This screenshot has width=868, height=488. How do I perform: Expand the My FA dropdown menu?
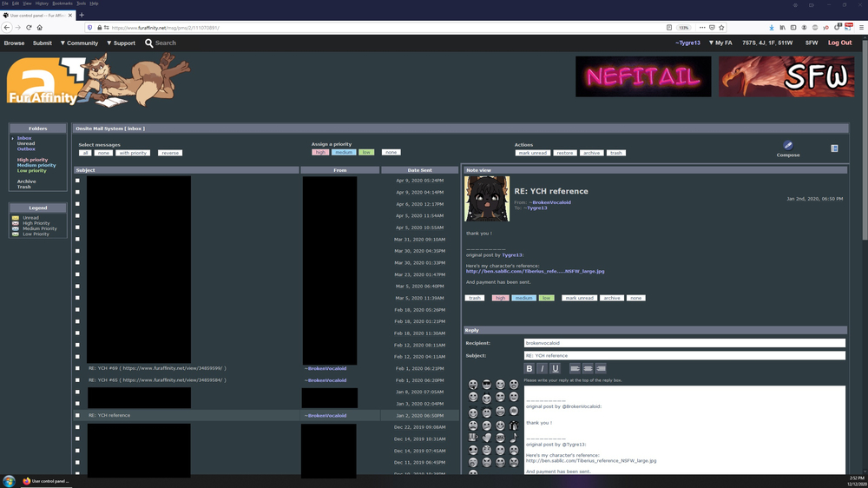coord(720,43)
